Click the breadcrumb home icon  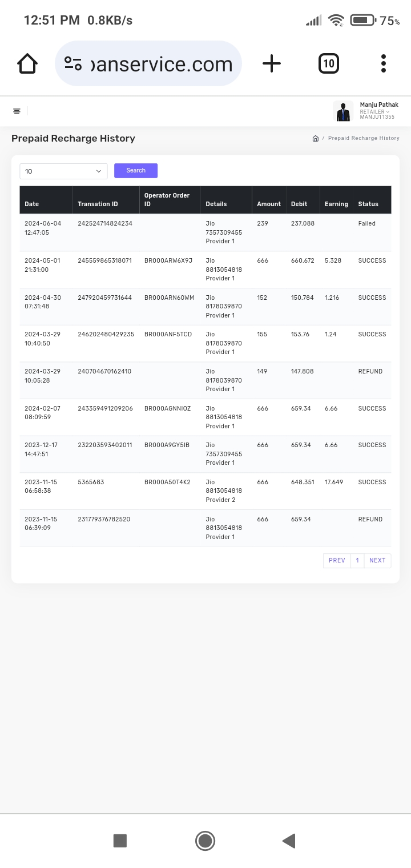pos(315,138)
